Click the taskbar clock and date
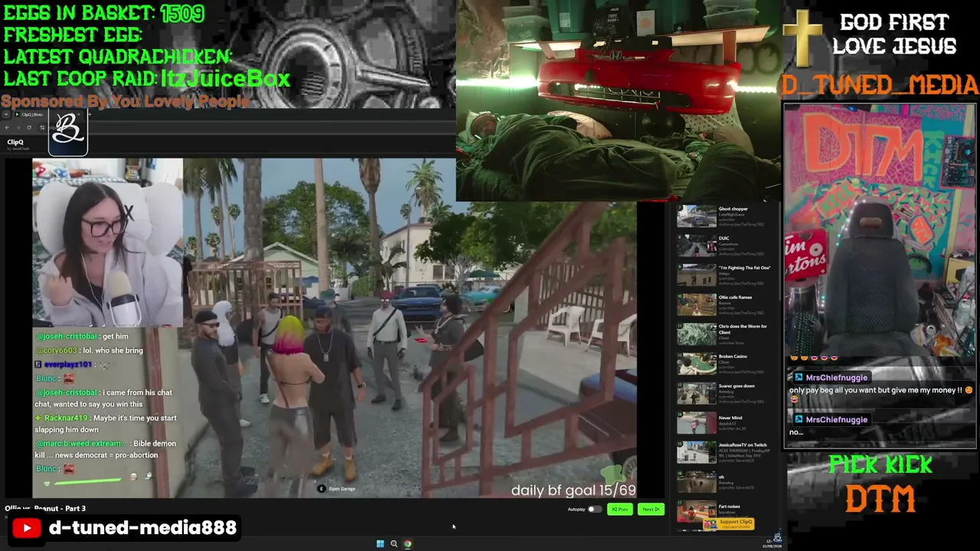The image size is (980, 551). tap(772, 544)
